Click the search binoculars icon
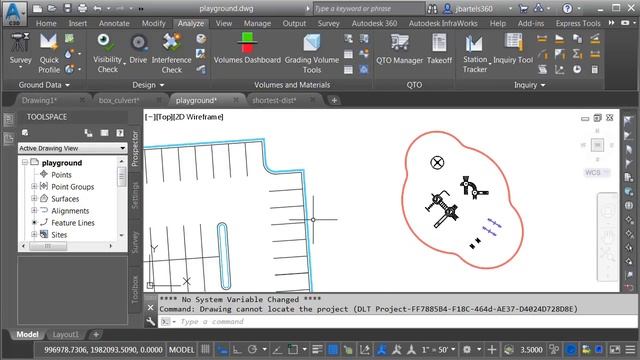 pyautogui.click(x=432, y=8)
